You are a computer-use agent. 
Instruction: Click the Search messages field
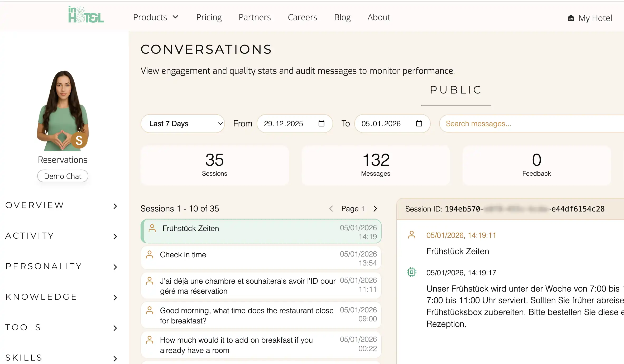[532, 124]
